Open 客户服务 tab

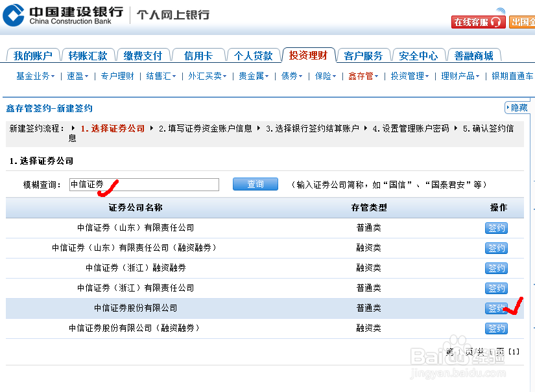pos(363,56)
